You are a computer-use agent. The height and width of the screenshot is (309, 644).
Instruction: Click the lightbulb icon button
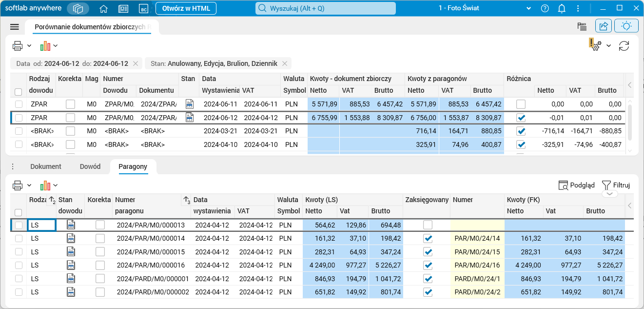coord(626,26)
